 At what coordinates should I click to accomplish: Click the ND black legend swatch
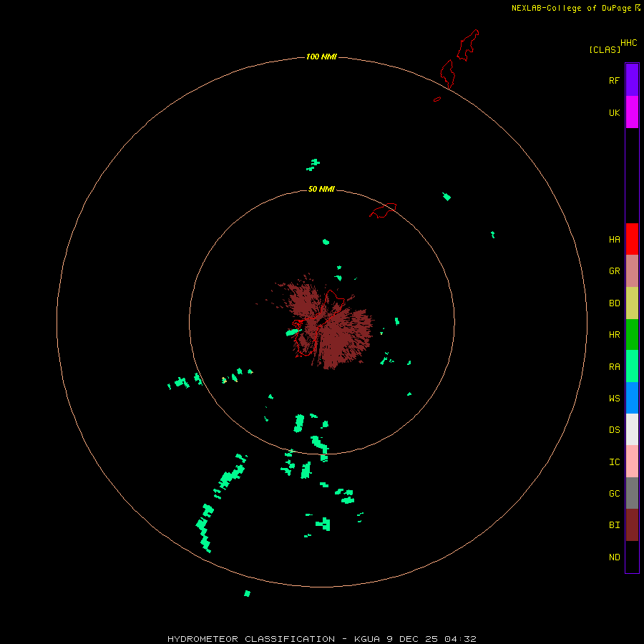[632, 557]
